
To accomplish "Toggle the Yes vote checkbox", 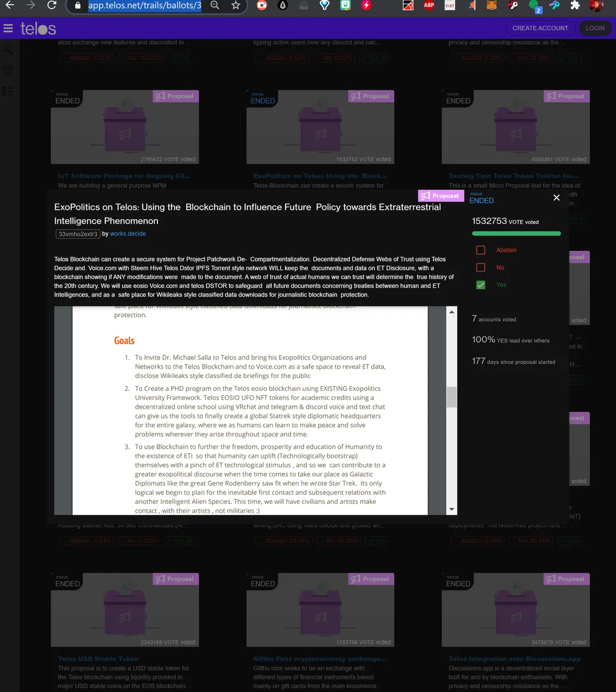I will click(480, 285).
